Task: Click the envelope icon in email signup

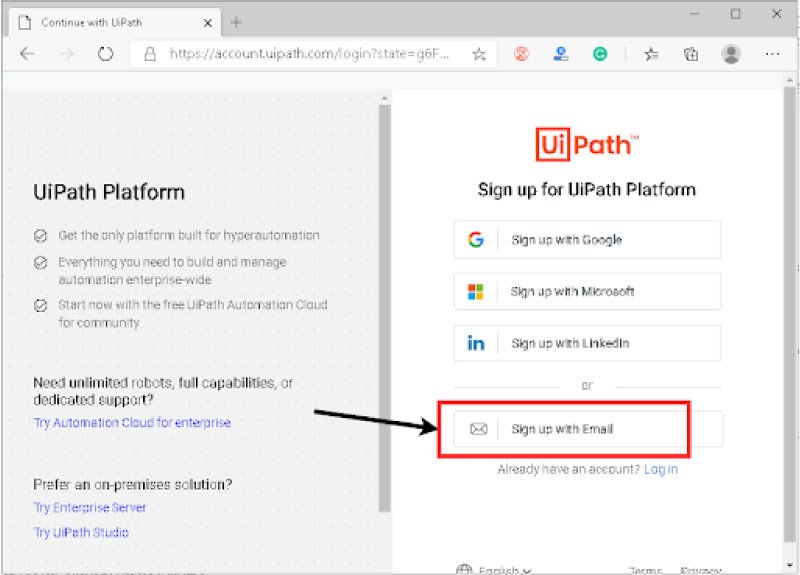Action: pyautogui.click(x=478, y=429)
